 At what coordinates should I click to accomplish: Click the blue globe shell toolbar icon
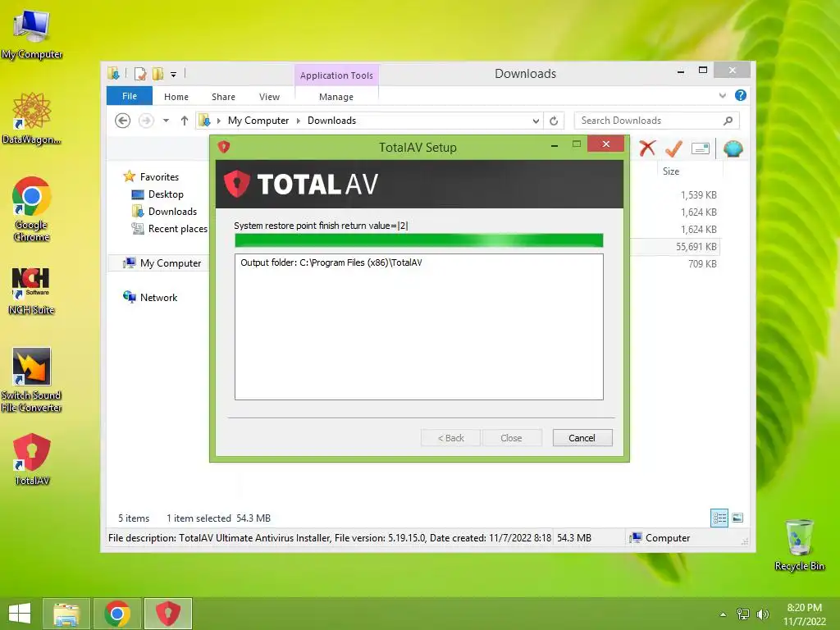point(733,148)
